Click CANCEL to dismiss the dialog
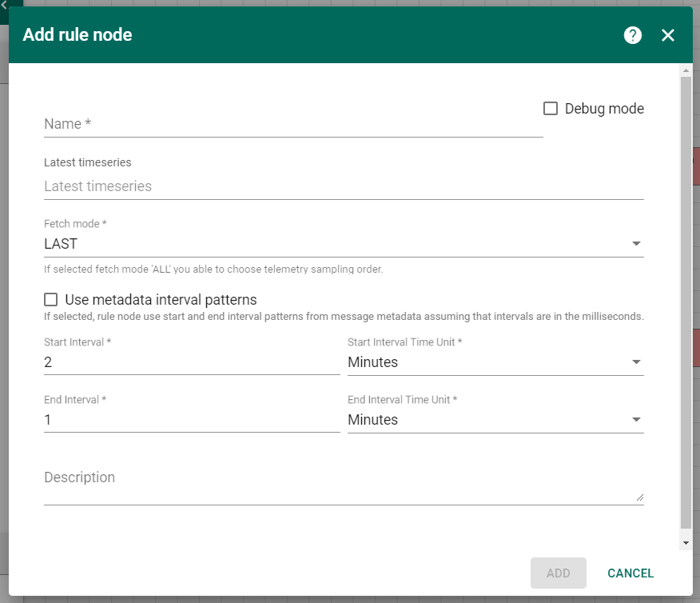700x603 pixels. click(x=630, y=573)
